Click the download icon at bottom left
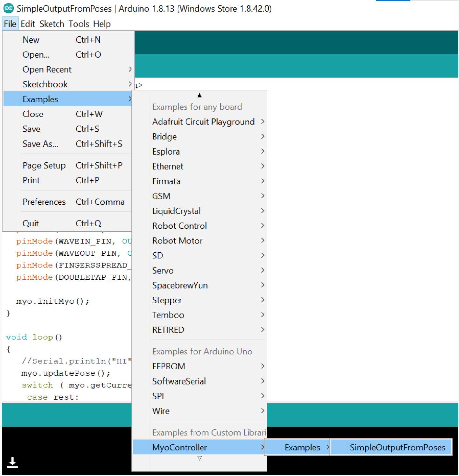 12,462
